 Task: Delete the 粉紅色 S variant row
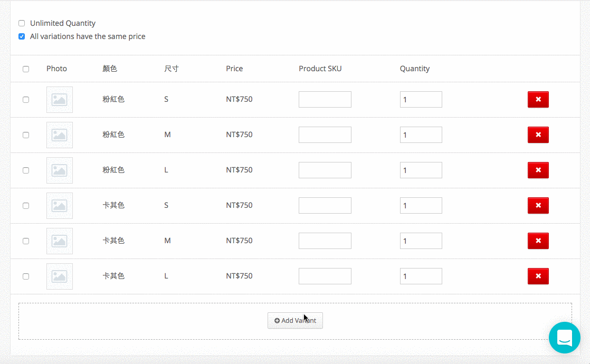[x=538, y=99]
